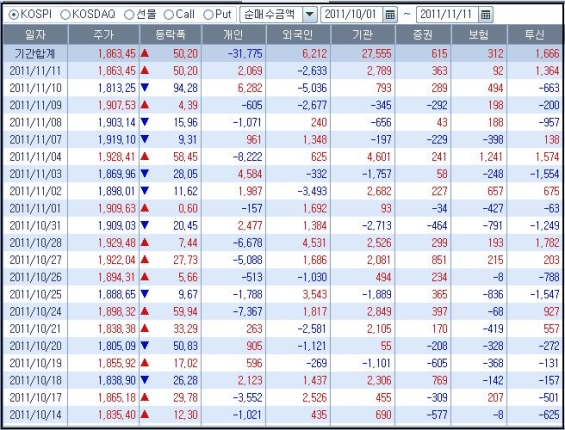Screen dimensions: 565x430
Task: Click blue down arrow for 2011/10/31 row
Action: pyautogui.click(x=145, y=225)
